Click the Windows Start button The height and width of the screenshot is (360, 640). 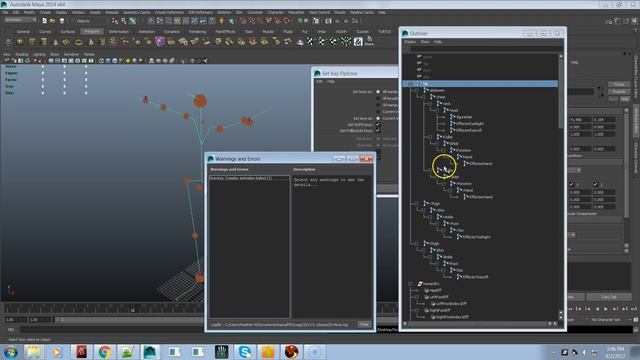click(11, 352)
